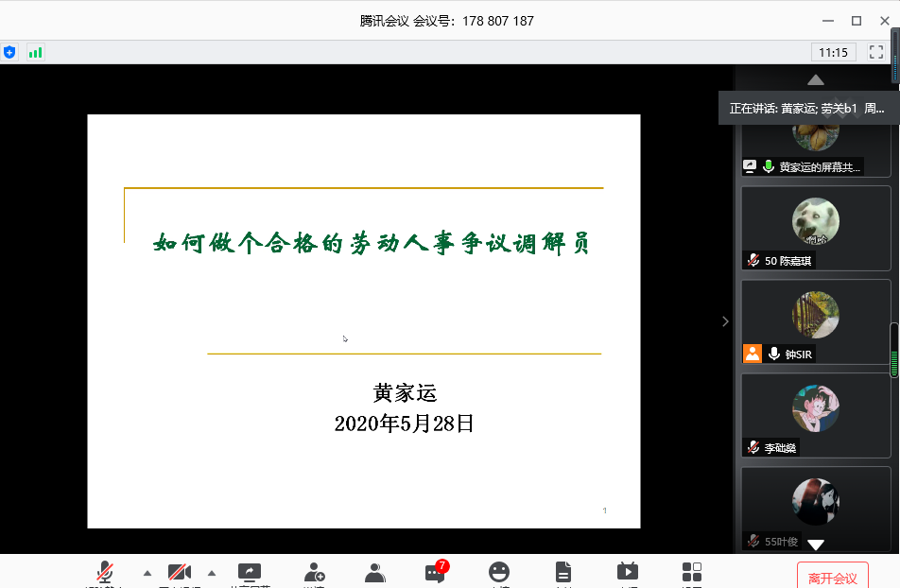Click the red leave meeting button
The height and width of the screenshot is (588, 900).
832,576
